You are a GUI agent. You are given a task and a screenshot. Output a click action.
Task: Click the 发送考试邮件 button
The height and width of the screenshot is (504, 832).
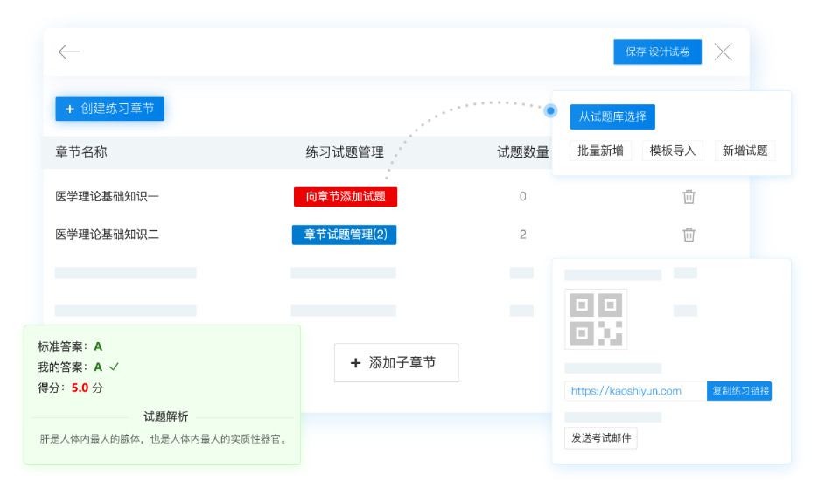[600, 437]
